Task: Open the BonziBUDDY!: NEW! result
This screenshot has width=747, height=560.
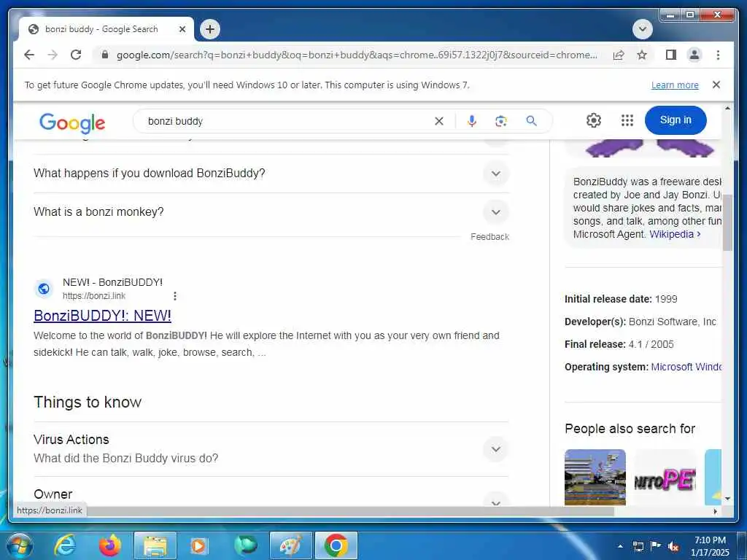Action: coord(102,316)
